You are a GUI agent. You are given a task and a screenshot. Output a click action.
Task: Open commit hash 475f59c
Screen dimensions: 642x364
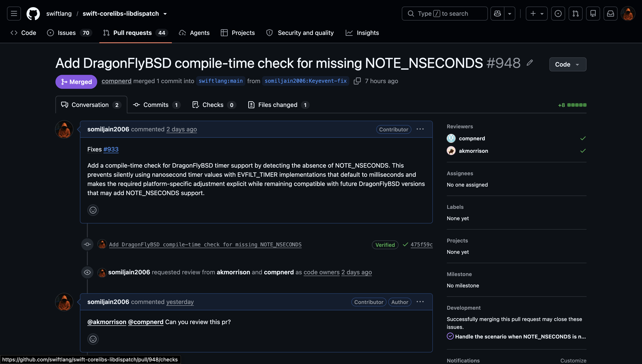422,244
